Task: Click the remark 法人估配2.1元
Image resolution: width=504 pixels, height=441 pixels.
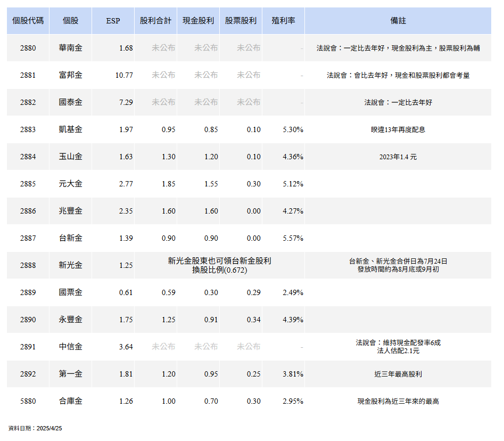Action: tap(398, 351)
